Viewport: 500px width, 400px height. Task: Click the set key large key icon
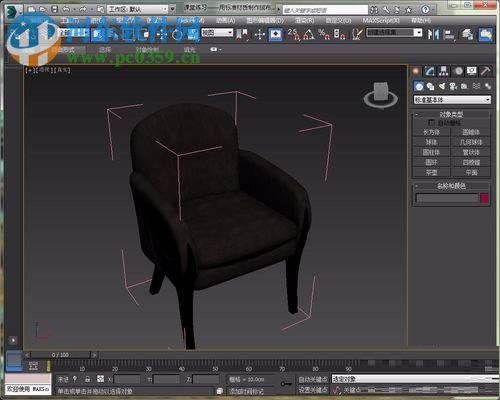pos(286,384)
